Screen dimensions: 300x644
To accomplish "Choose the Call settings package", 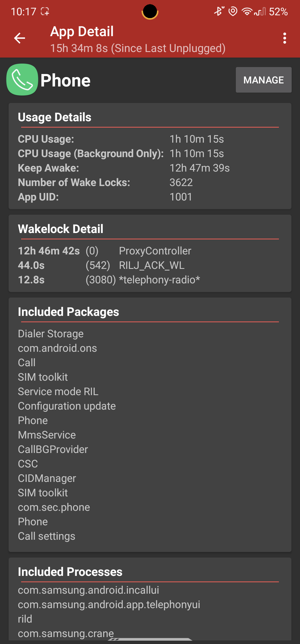I will 47,536.
